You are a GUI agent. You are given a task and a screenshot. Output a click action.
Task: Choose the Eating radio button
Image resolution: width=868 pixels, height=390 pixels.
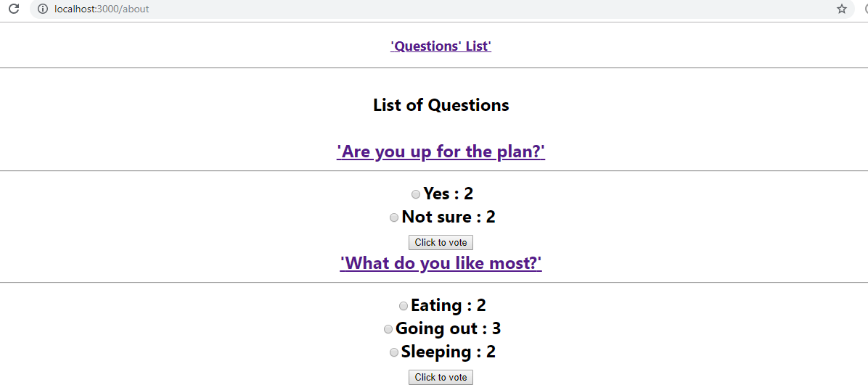coord(404,306)
